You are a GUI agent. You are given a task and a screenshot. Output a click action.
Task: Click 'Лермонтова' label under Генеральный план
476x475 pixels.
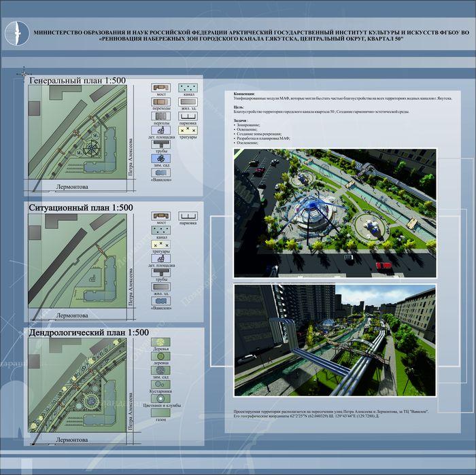point(72,187)
